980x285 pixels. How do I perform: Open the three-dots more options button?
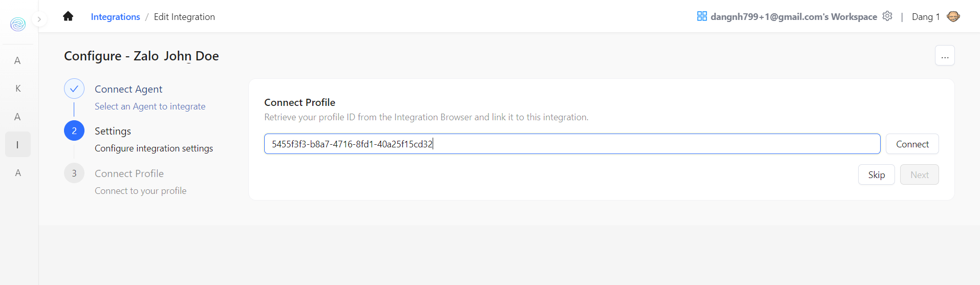click(x=945, y=56)
